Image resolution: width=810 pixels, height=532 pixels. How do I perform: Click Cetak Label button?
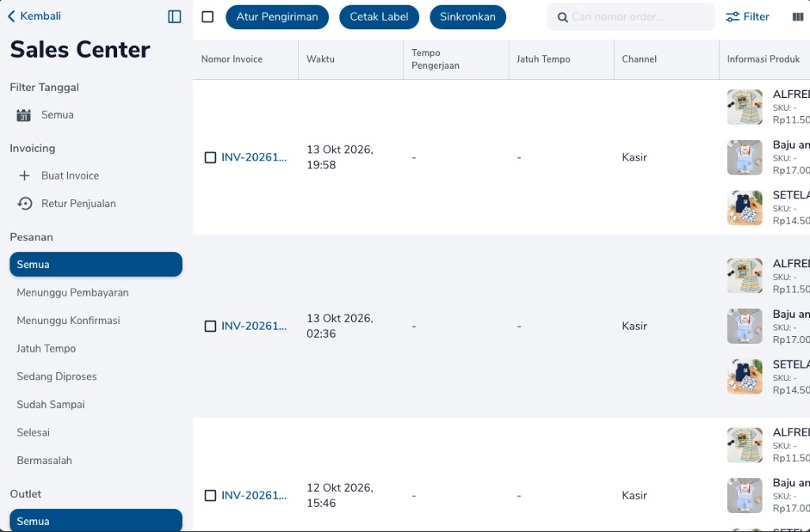tap(379, 17)
